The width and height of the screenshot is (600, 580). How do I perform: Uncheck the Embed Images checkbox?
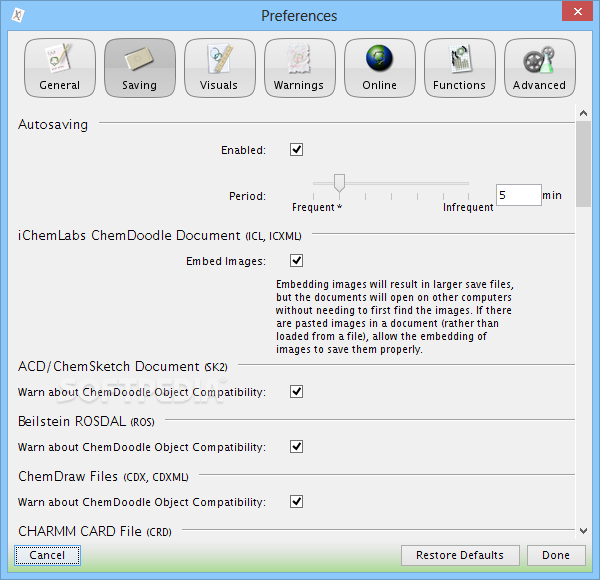click(x=296, y=261)
